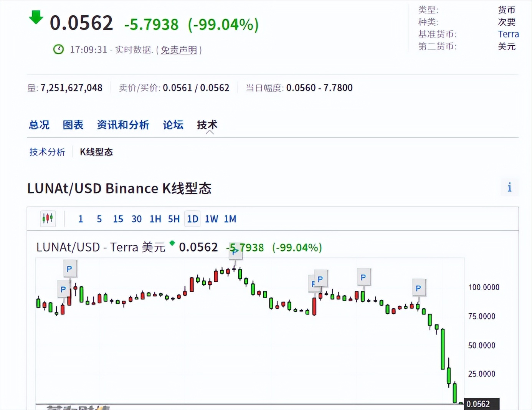This screenshot has width=532, height=410.
Task: Select the 1D timeframe
Action: pos(192,219)
